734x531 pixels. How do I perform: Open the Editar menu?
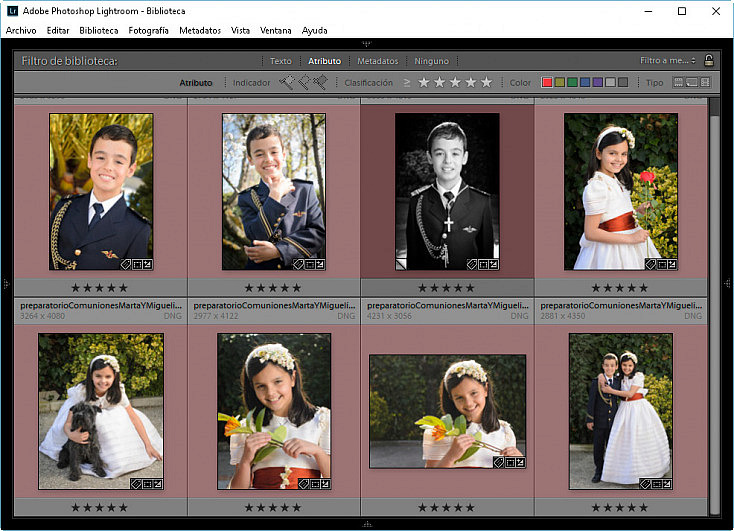[58, 30]
